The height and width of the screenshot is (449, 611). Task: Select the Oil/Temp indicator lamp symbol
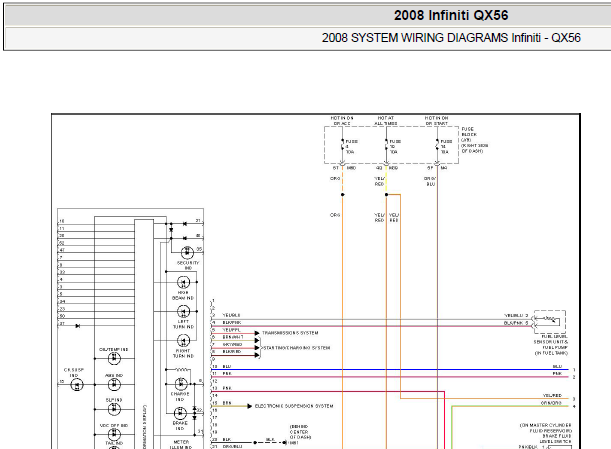coord(114,358)
